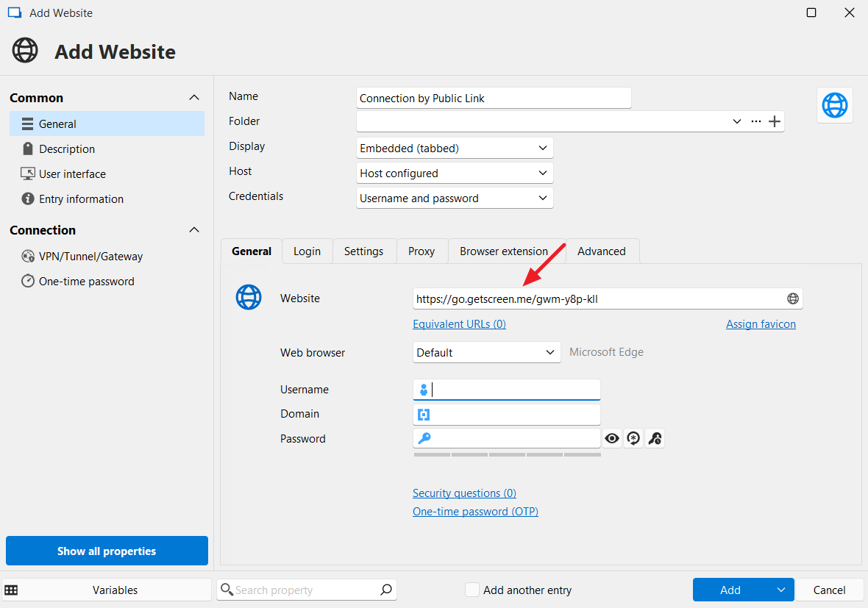Image resolution: width=868 pixels, height=608 pixels.
Task: Click the password generator icon
Action: 633,439
